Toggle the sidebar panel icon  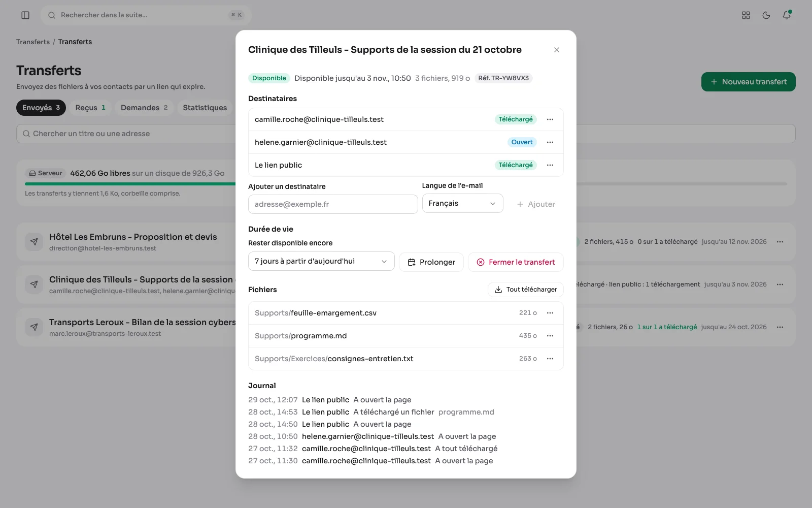click(x=25, y=15)
